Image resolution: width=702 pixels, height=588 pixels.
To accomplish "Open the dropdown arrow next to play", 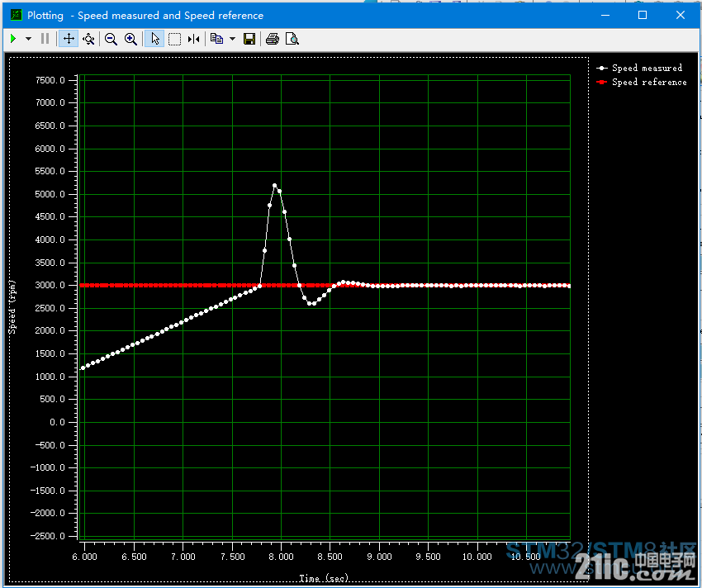I will point(28,39).
